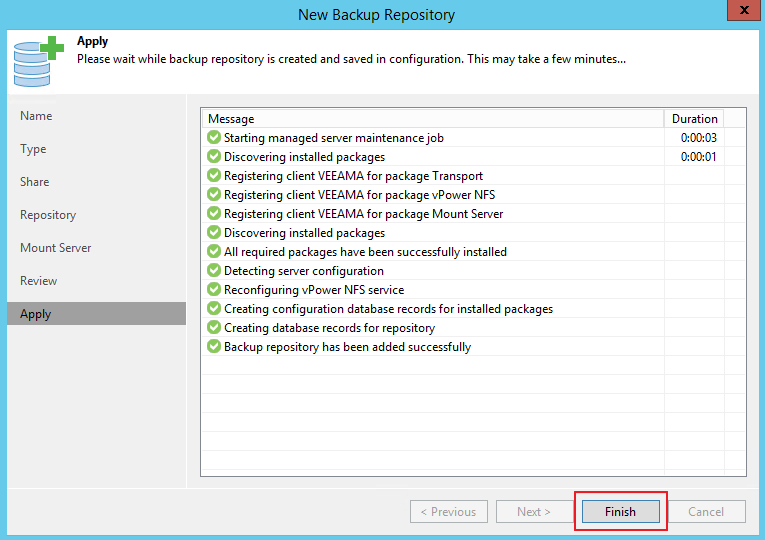Go to the Repository wizard step

point(48,215)
